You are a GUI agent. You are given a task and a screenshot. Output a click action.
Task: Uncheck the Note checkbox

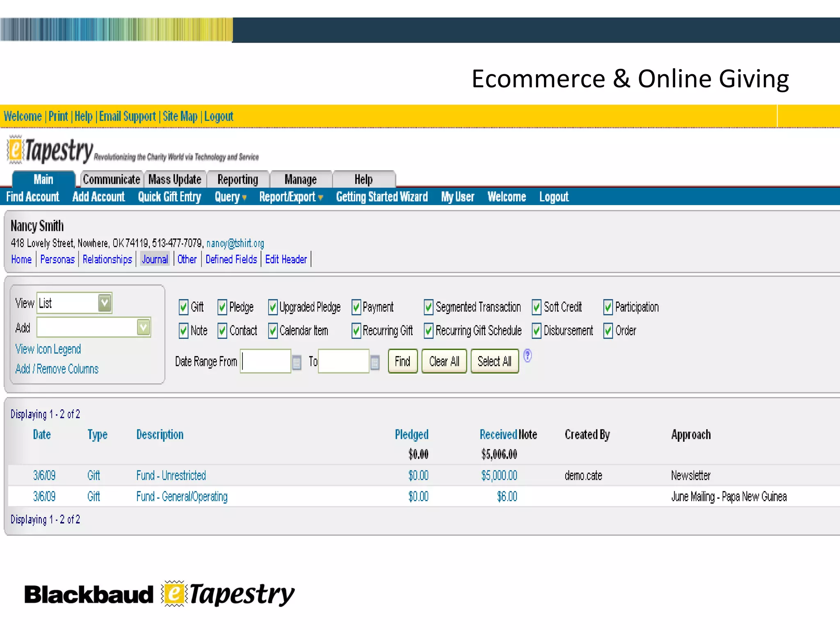183,331
